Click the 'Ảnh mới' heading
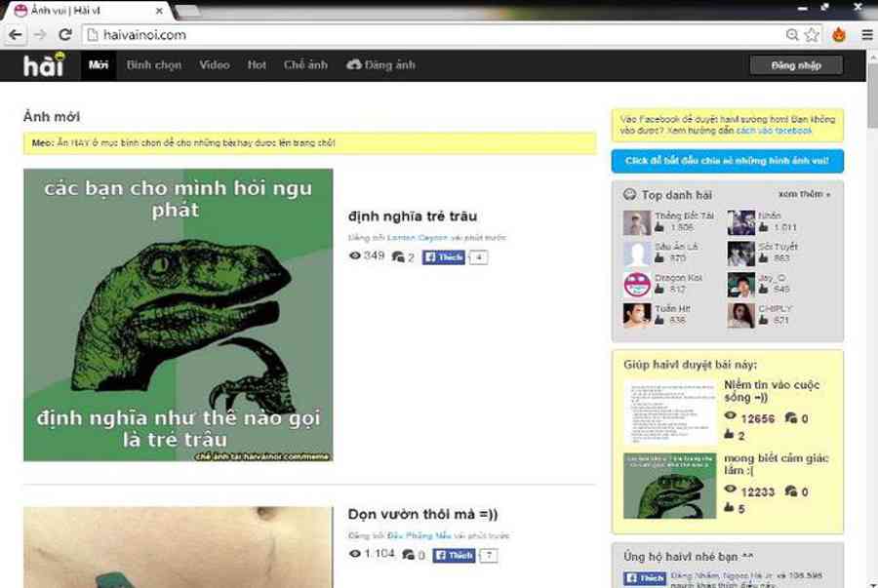The width and height of the screenshot is (878, 588). pos(52,116)
